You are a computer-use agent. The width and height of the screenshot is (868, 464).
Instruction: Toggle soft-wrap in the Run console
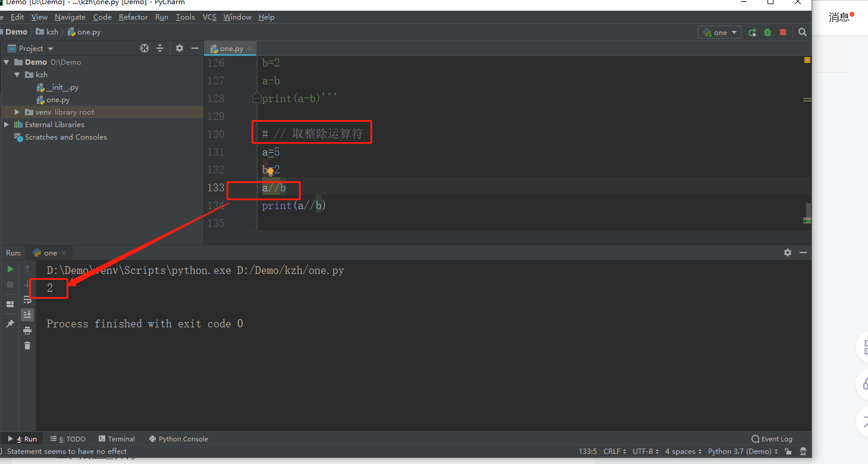pyautogui.click(x=27, y=300)
